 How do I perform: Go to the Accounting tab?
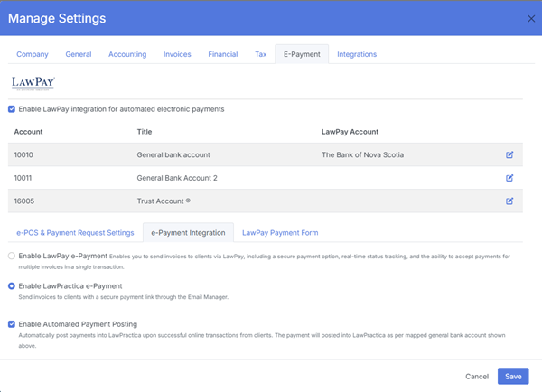(x=127, y=54)
